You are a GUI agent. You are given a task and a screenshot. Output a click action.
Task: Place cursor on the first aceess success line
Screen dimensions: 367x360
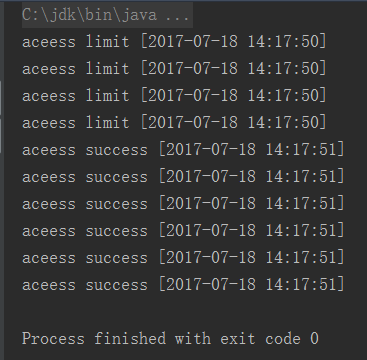tap(183, 150)
